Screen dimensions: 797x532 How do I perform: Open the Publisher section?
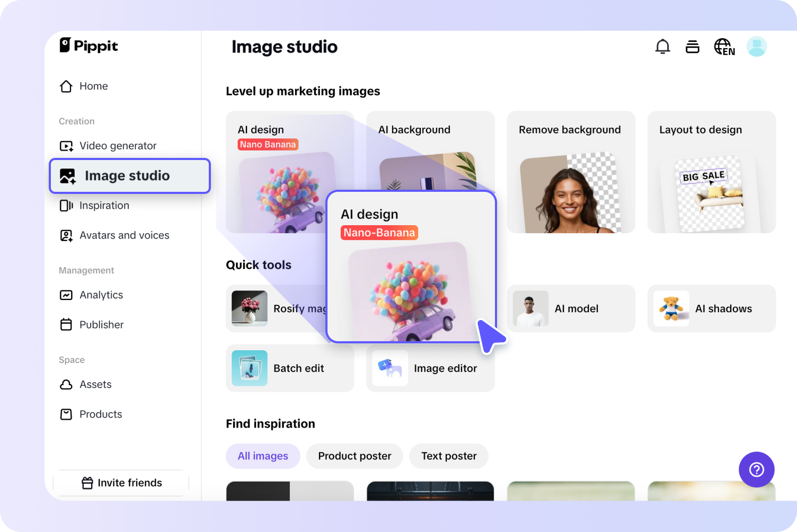click(x=101, y=325)
